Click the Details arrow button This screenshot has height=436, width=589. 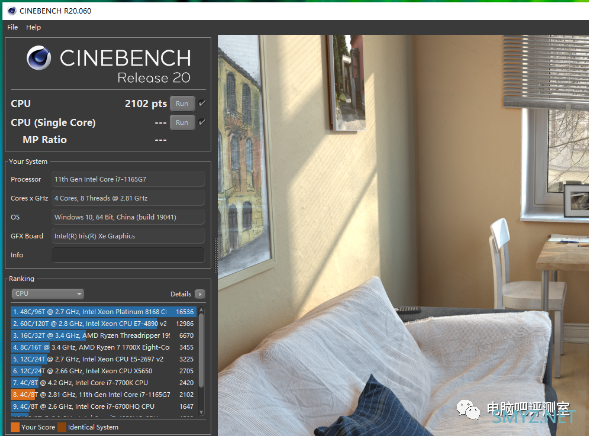coord(200,294)
